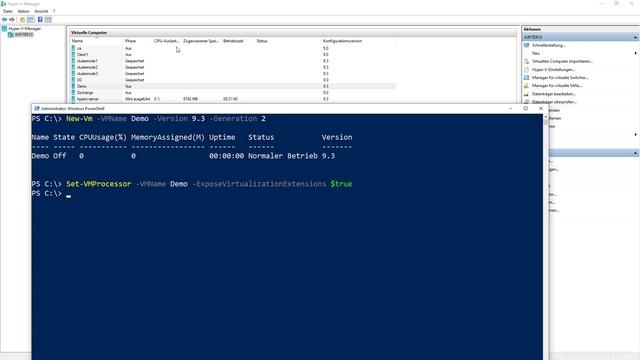Image resolution: width=640 pixels, height=360 pixels.
Task: Click the import virtual computer icon
Action: click(x=527, y=61)
